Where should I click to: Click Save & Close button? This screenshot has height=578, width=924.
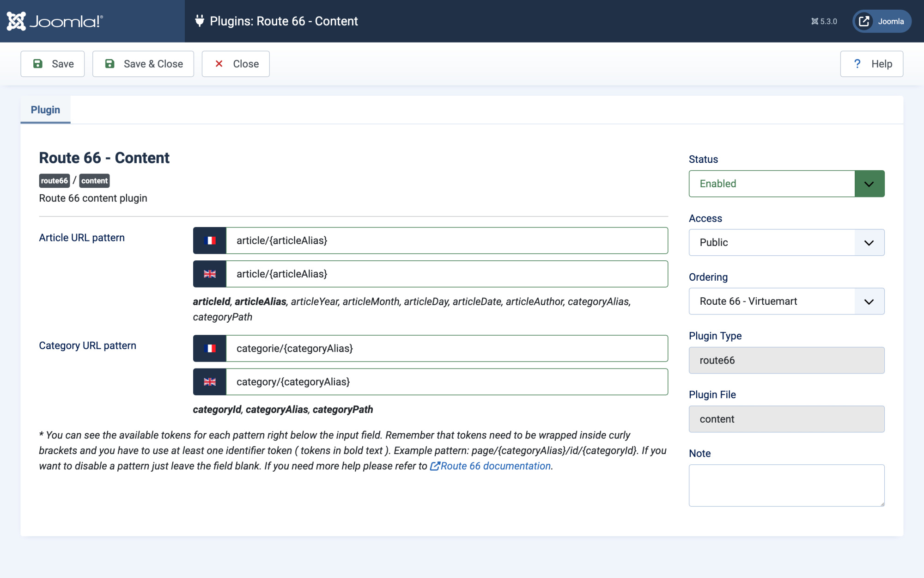click(143, 64)
